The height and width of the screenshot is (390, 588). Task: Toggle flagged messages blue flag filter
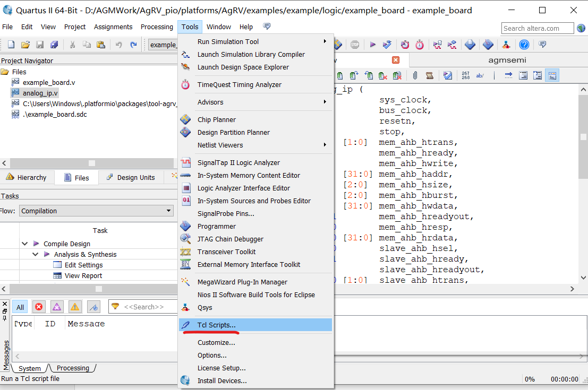[x=93, y=307]
